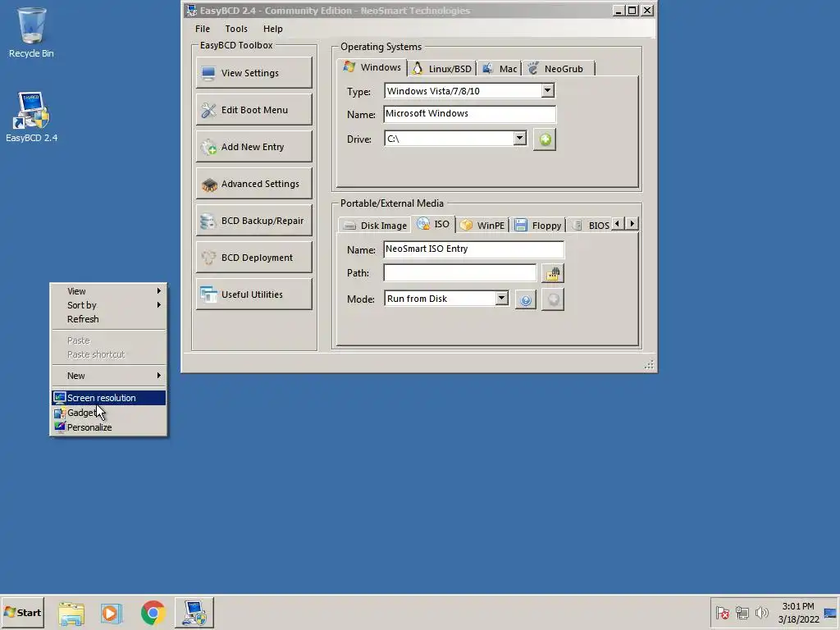The image size is (840, 630).
Task: Click EasyBCD taskbar button
Action: point(194,613)
